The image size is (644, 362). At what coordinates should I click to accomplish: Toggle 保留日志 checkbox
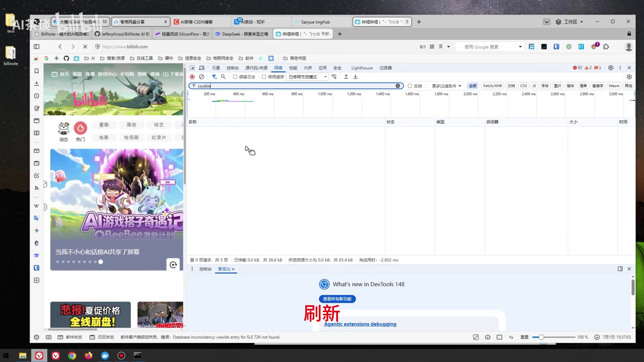(x=235, y=77)
